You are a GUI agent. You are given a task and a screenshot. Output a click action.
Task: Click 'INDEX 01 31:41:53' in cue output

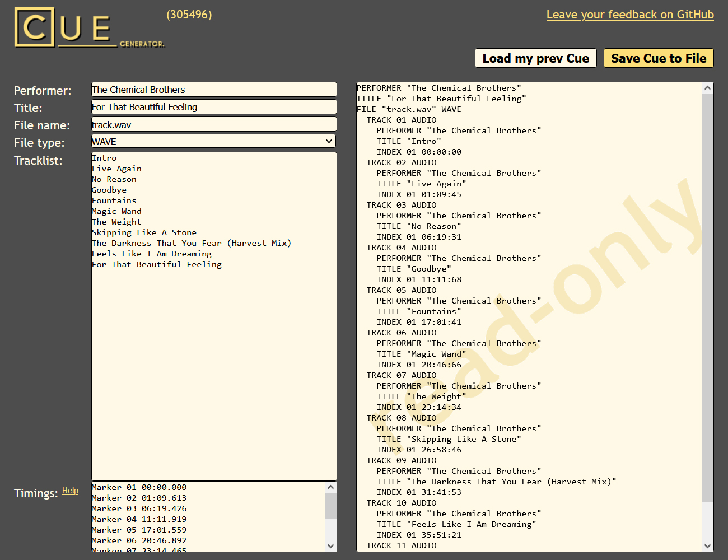point(419,492)
